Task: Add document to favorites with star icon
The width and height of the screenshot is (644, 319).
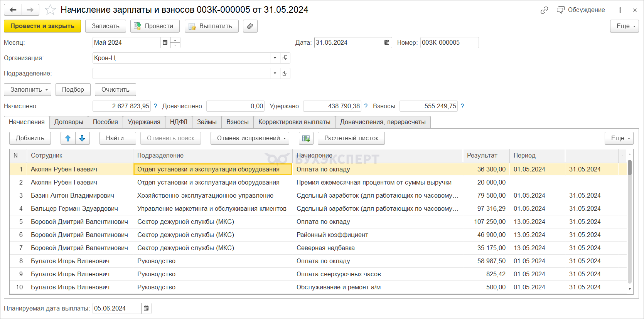Action: coord(50,10)
